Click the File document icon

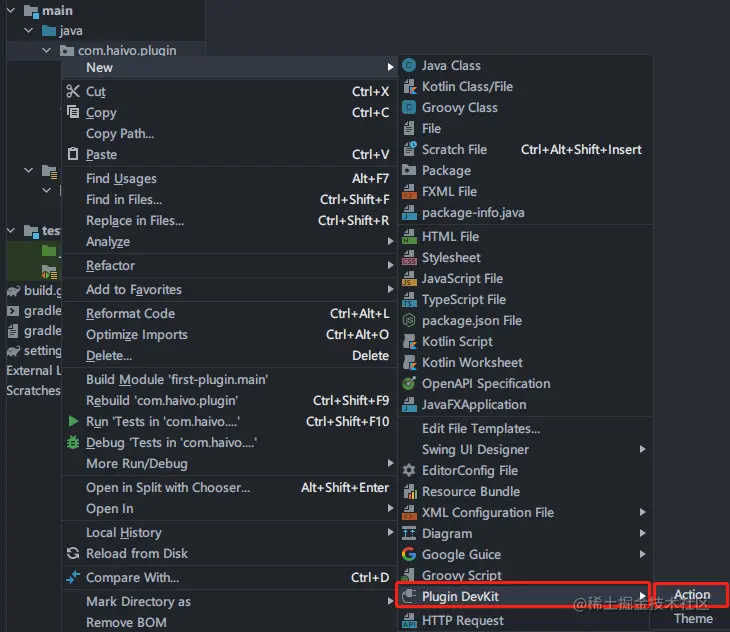pyautogui.click(x=409, y=128)
